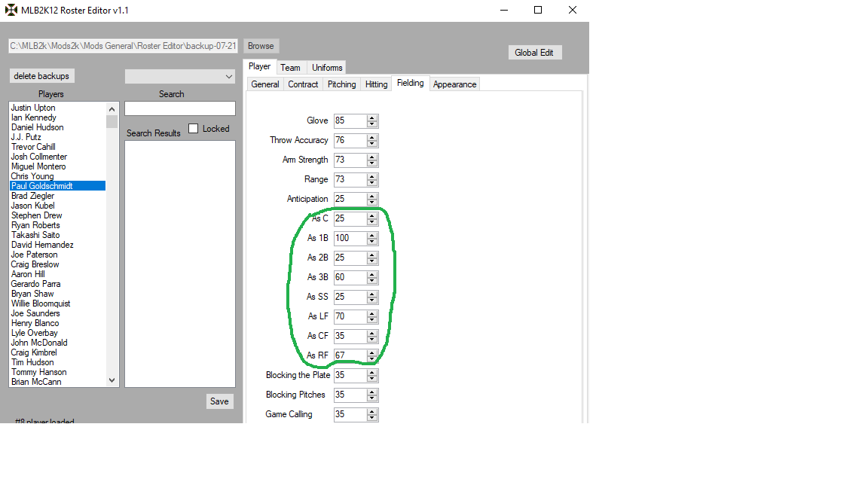Click the MLB2K12 Roster Editor title bar icon
Image resolution: width=868 pixels, height=488 pixels.
pyautogui.click(x=11, y=10)
